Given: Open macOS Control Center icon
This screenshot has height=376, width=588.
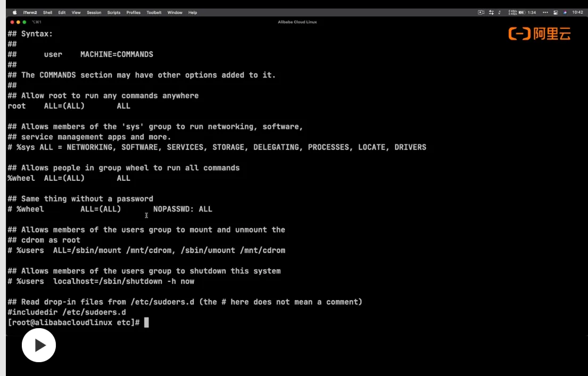Looking at the screenshot, I should point(556,12).
